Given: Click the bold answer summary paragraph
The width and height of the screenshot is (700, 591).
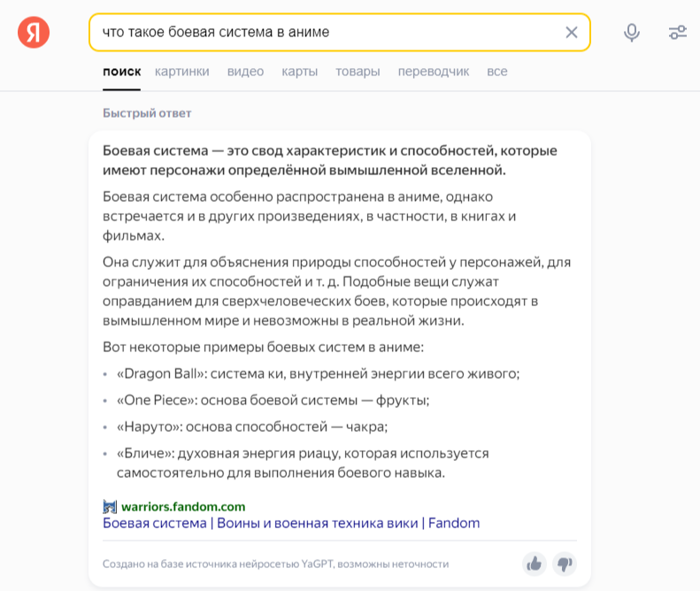Looking at the screenshot, I should [329, 160].
